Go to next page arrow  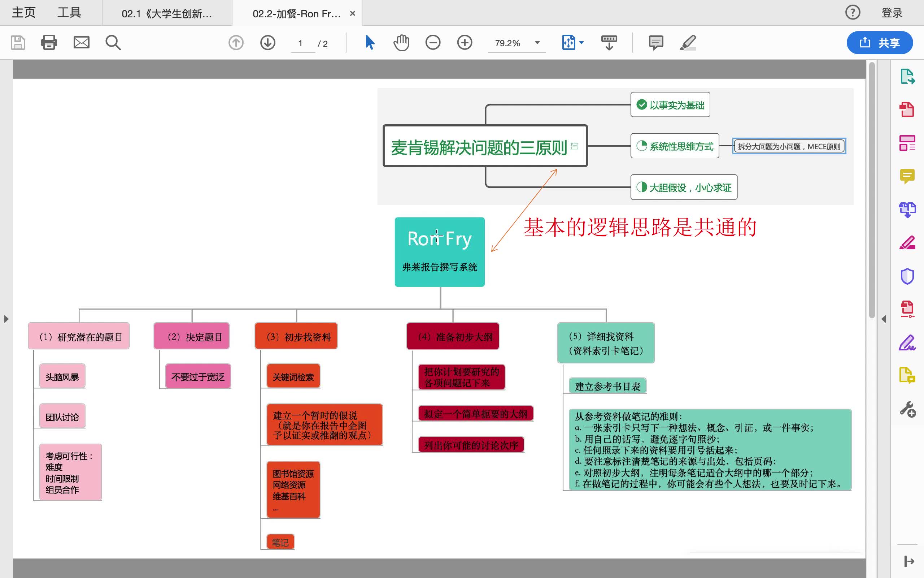pyautogui.click(x=268, y=42)
